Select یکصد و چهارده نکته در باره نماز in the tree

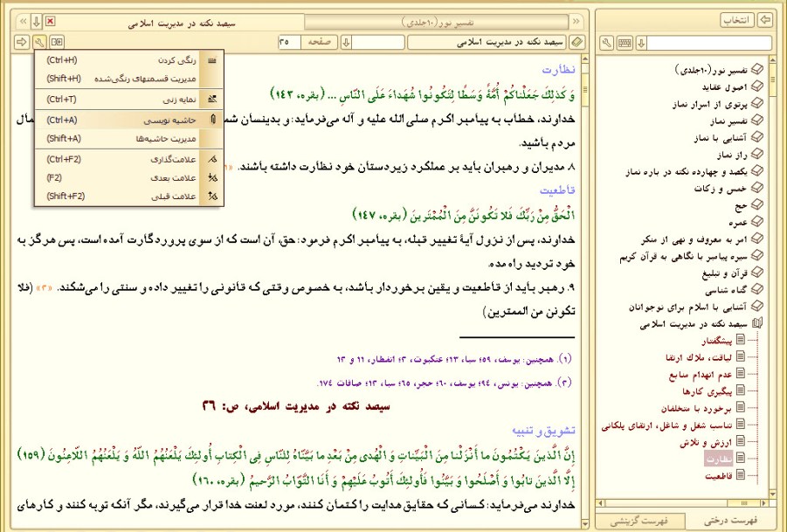tap(687, 171)
